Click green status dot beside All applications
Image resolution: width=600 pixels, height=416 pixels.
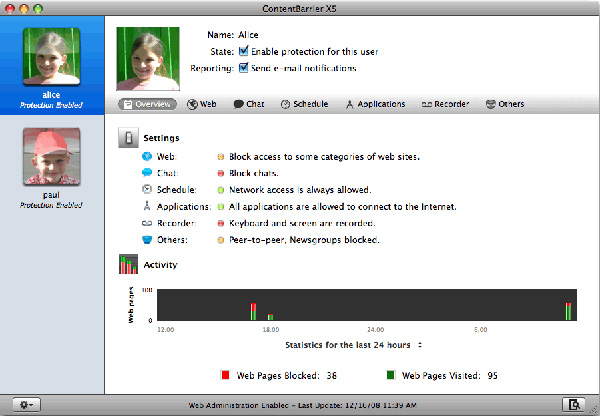coord(220,207)
